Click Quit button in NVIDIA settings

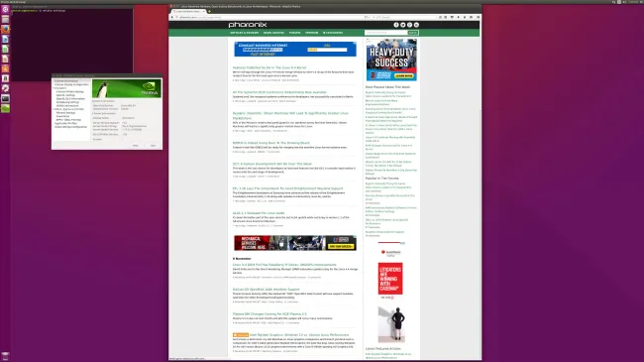(153, 145)
